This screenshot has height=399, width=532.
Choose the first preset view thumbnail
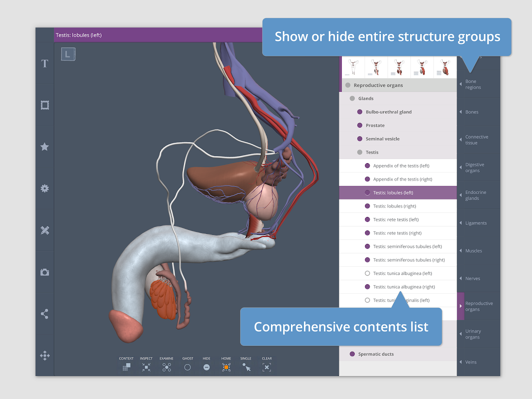[x=353, y=67]
